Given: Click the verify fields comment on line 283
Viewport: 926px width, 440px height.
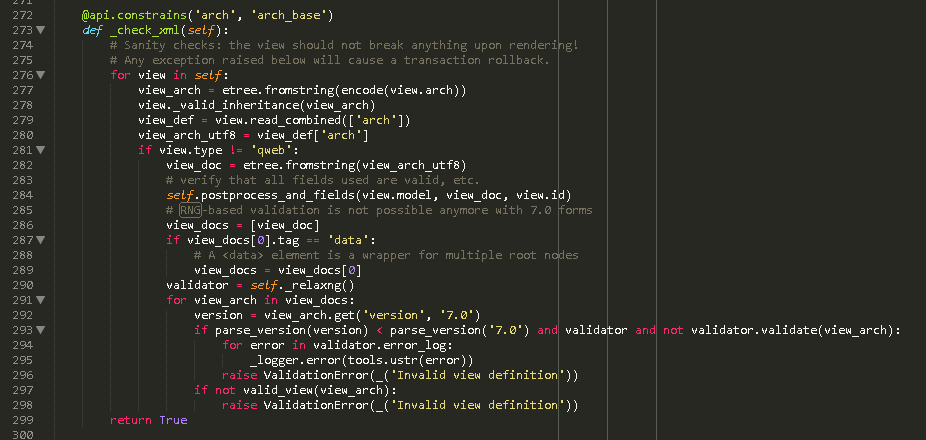Looking at the screenshot, I should 323,180.
